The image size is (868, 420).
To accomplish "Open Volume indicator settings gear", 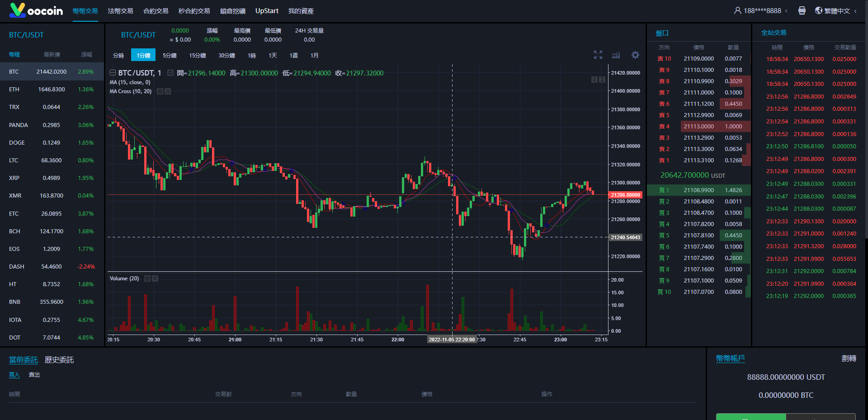I will [147, 278].
